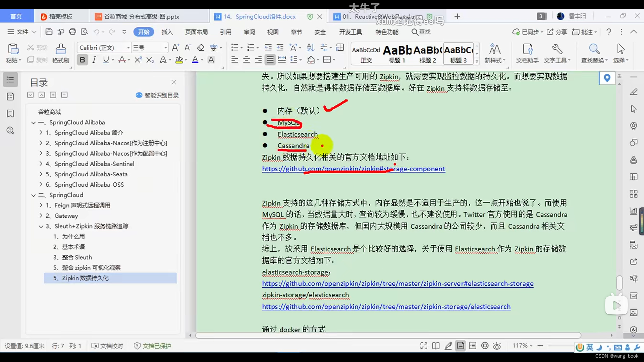Viewport: 644px width, 362px height.
Task: Click the Print Preview icon
Action: pyautogui.click(x=84, y=32)
